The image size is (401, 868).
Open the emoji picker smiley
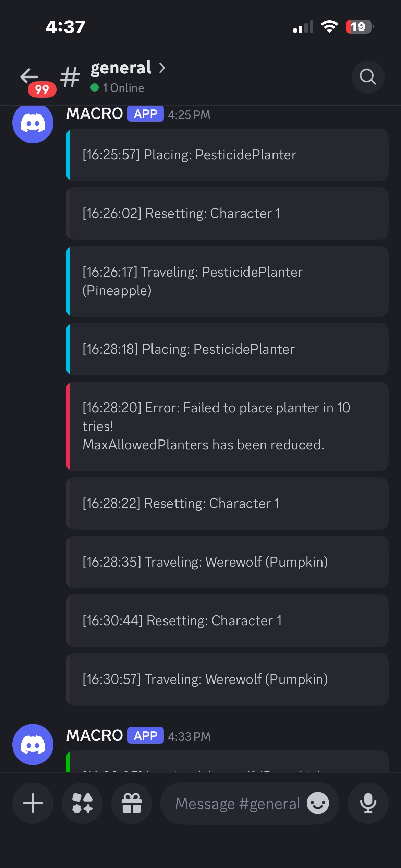[318, 803]
